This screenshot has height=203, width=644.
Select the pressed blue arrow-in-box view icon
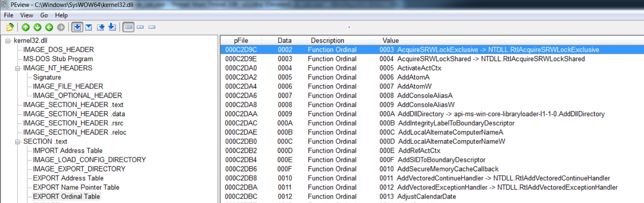(77, 27)
